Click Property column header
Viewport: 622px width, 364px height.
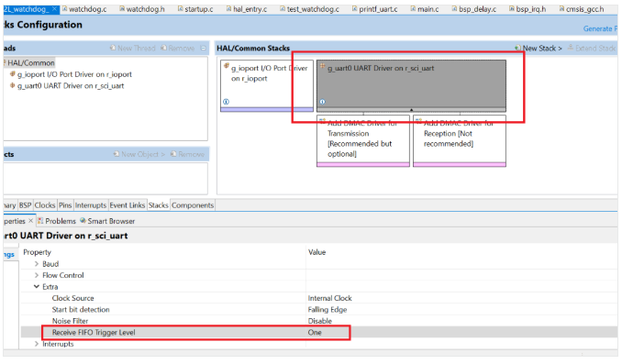pos(37,252)
